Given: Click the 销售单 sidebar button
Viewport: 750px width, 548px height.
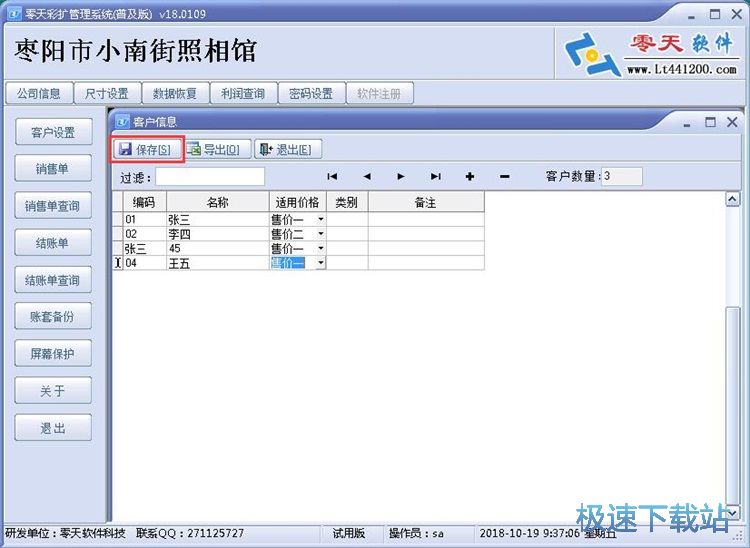Looking at the screenshot, I should pyautogui.click(x=53, y=168).
